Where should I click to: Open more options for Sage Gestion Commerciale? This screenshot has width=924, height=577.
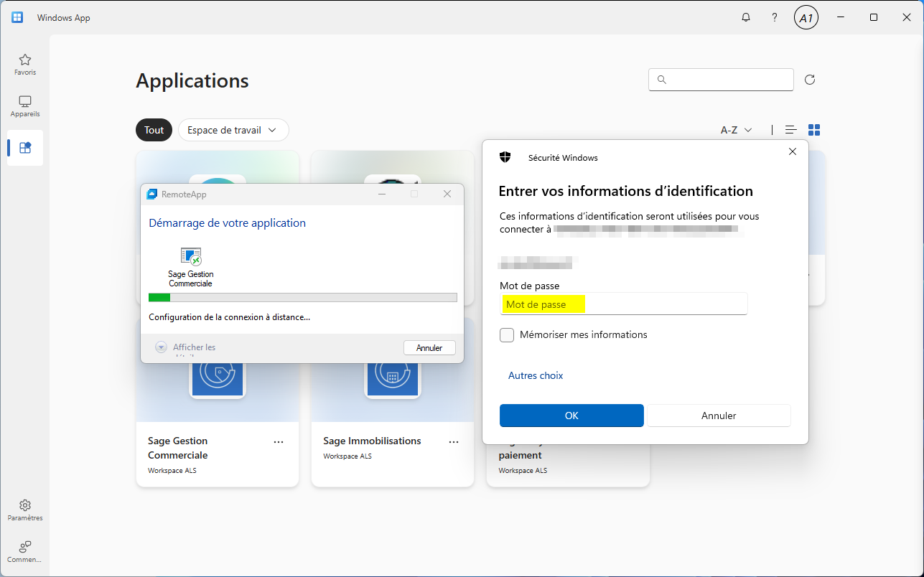pyautogui.click(x=279, y=442)
